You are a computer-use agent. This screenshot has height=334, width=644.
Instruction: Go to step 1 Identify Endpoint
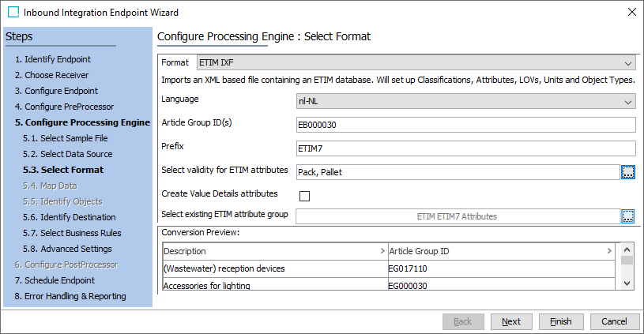point(52,59)
